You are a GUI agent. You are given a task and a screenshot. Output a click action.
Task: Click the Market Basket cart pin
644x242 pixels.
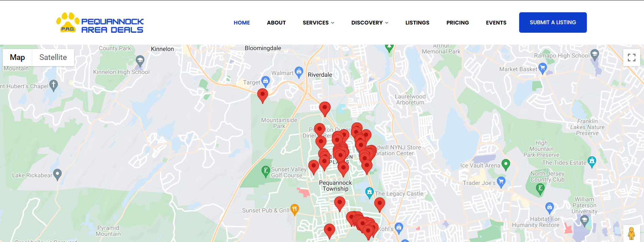coord(543,68)
